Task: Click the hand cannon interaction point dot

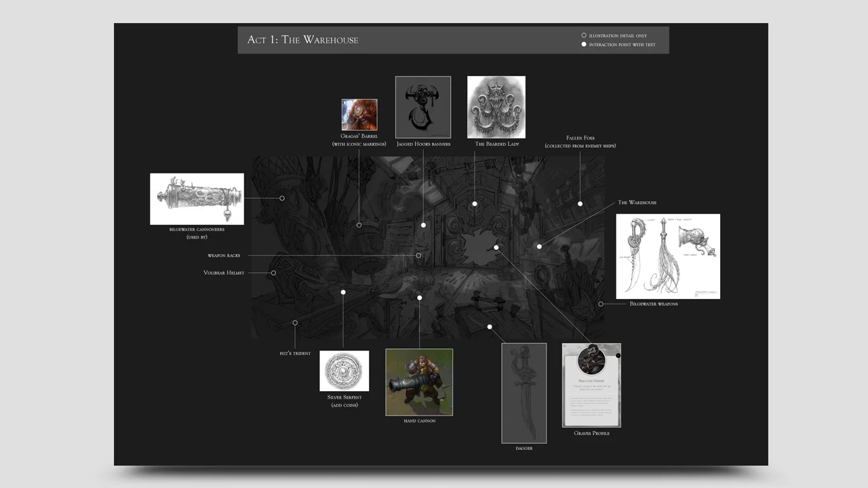Action: (420, 298)
